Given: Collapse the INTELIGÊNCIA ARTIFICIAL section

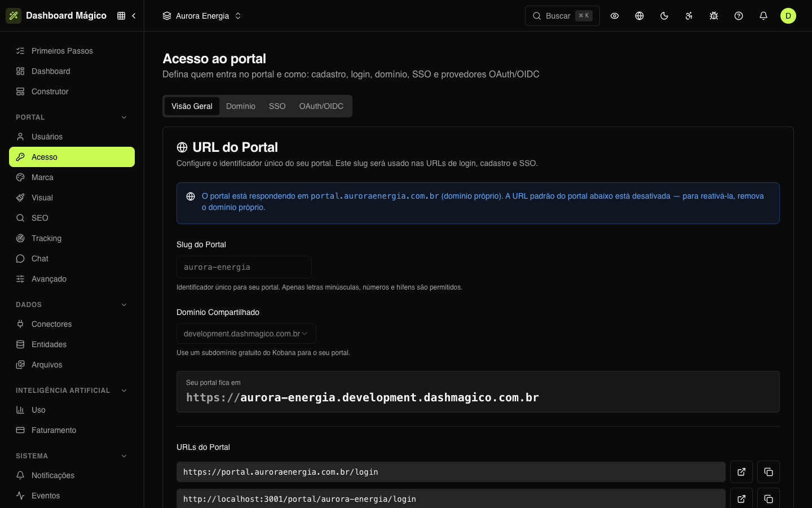Looking at the screenshot, I should pyautogui.click(x=124, y=391).
